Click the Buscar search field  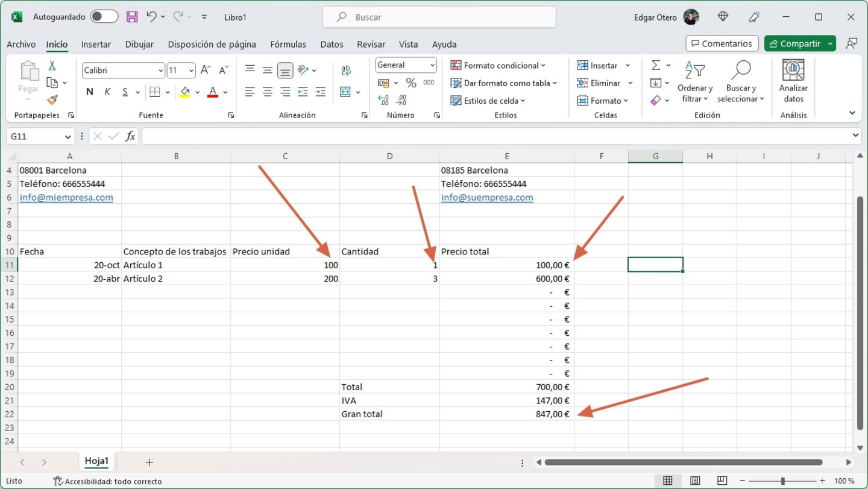[x=439, y=17]
